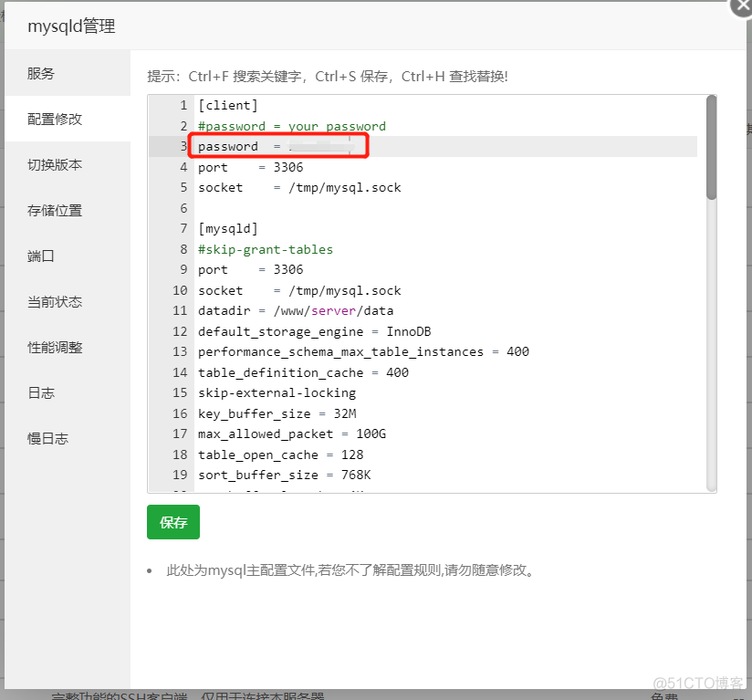This screenshot has width=752, height=700.
Task: Click line number 12 in the gutter
Action: pos(179,331)
